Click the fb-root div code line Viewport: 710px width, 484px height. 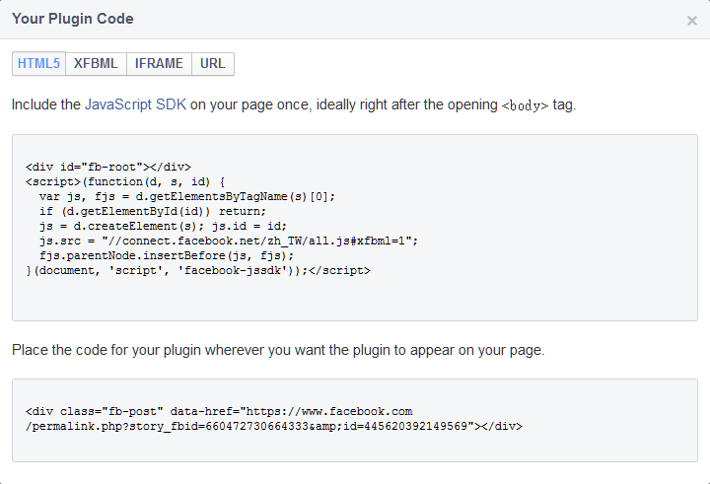click(108, 167)
